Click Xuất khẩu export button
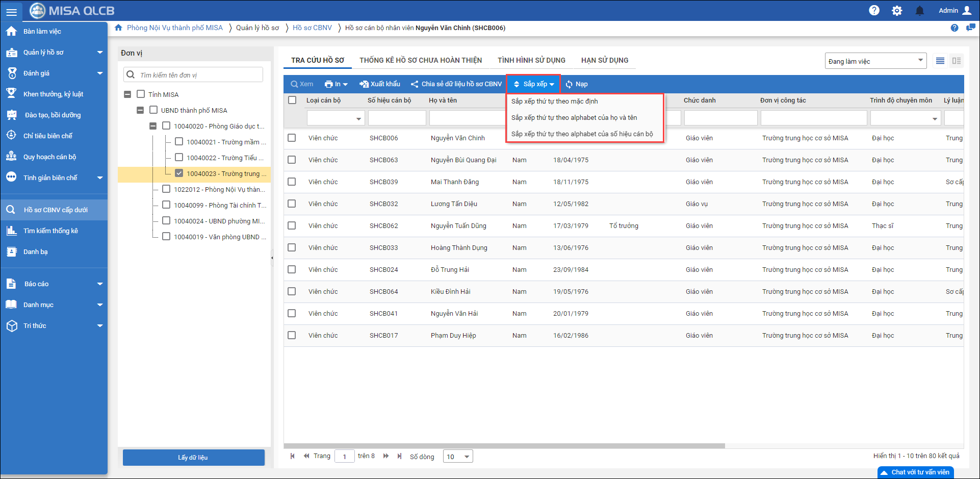 coord(380,84)
